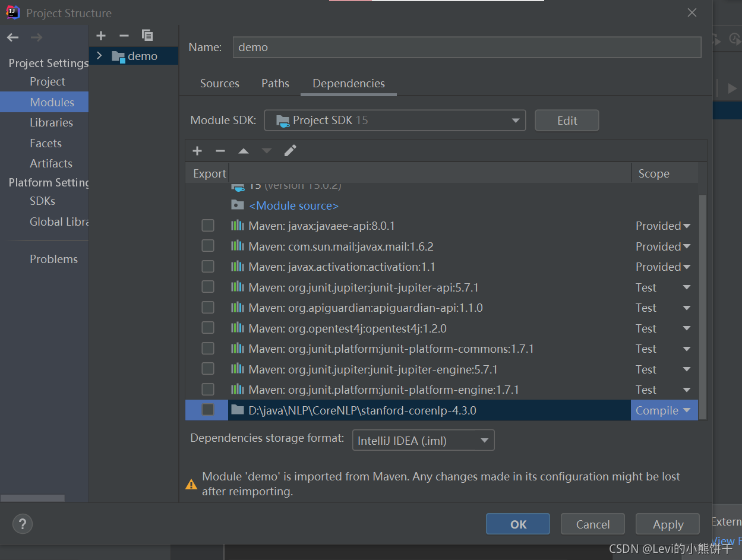Select Modules in Project Settings
This screenshot has height=560, width=742.
tap(44, 102)
